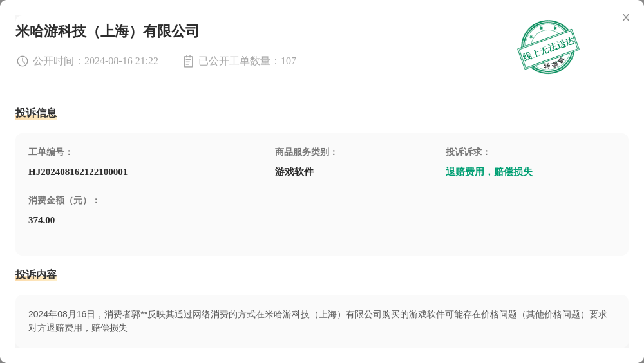Click the amount value 374.00

(41, 221)
